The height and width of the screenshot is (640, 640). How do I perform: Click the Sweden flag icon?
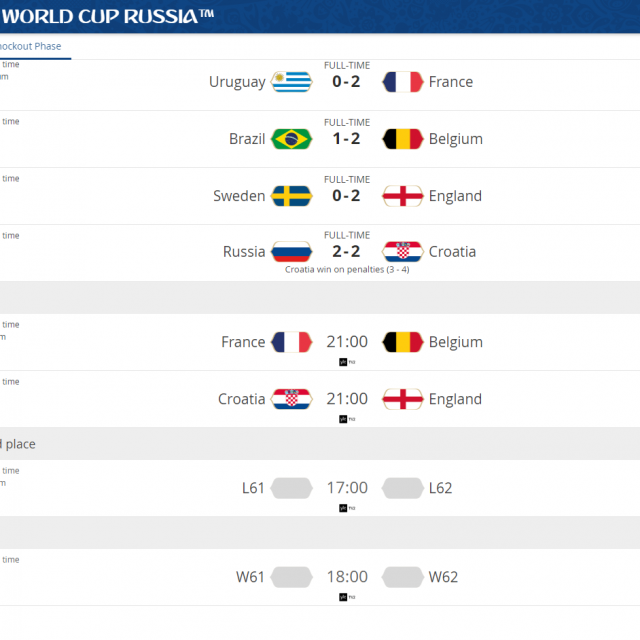click(x=292, y=196)
